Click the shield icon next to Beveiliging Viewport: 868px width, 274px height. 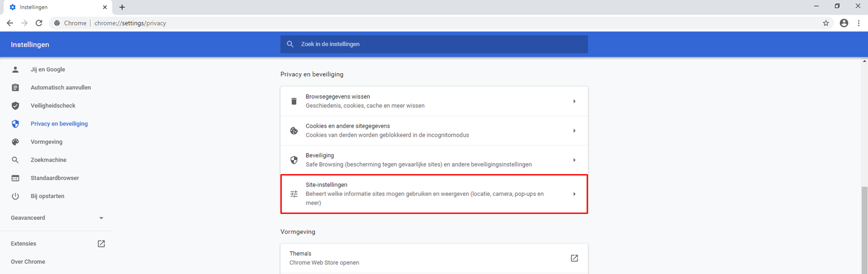pyautogui.click(x=294, y=160)
